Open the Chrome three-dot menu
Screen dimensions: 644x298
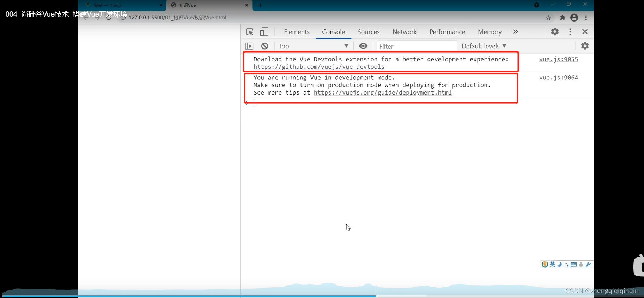(586, 18)
